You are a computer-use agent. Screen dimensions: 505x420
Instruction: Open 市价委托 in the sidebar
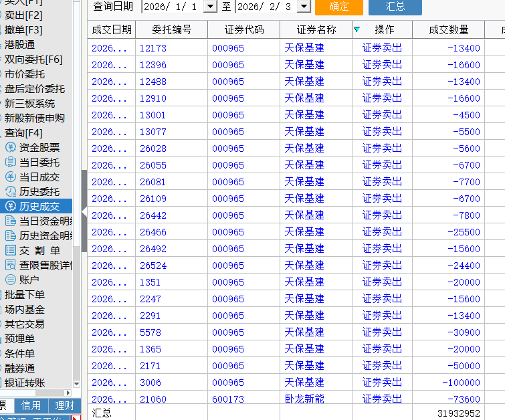(25, 74)
